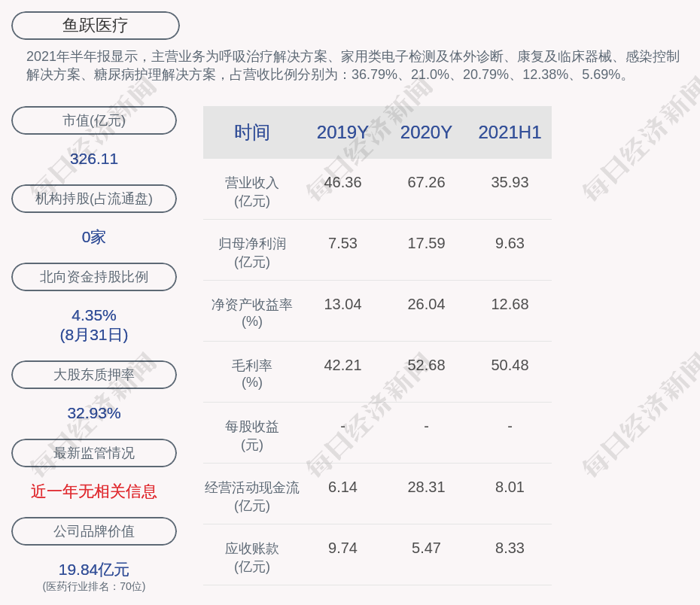Select receivables value 9.74
Screen dimensions: 700x605
click(342, 549)
